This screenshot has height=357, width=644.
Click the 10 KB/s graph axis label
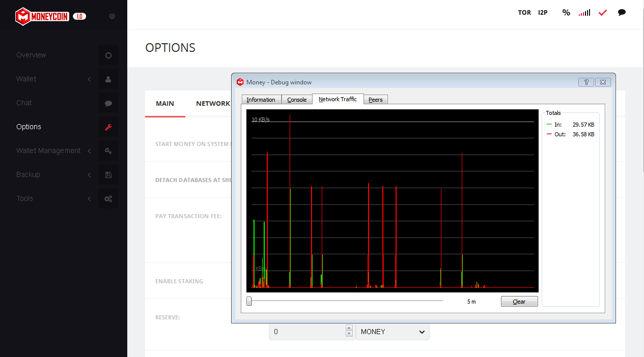[x=261, y=120]
